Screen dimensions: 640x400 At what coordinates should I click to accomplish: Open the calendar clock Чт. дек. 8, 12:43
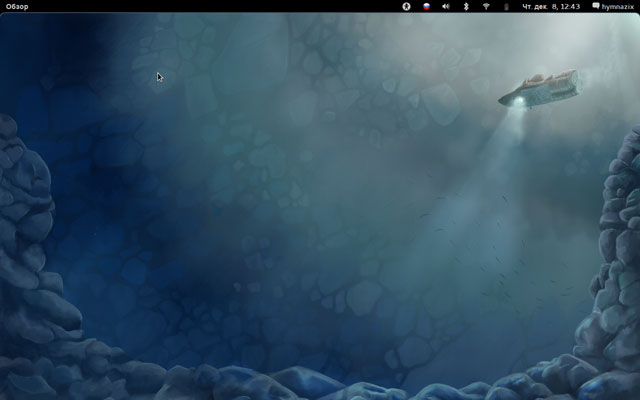coord(551,7)
